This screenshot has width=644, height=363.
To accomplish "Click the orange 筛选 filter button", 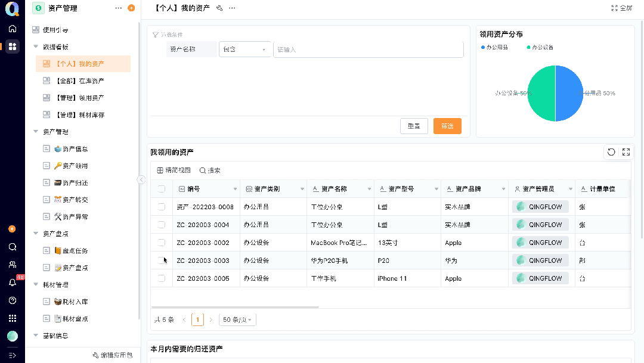I will click(x=447, y=126).
